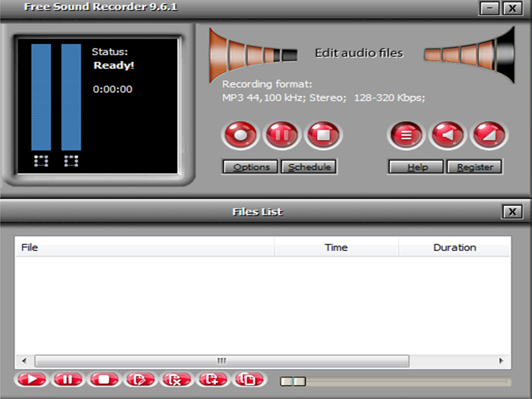Open the sound source list icon
The height and width of the screenshot is (399, 532).
(x=407, y=134)
